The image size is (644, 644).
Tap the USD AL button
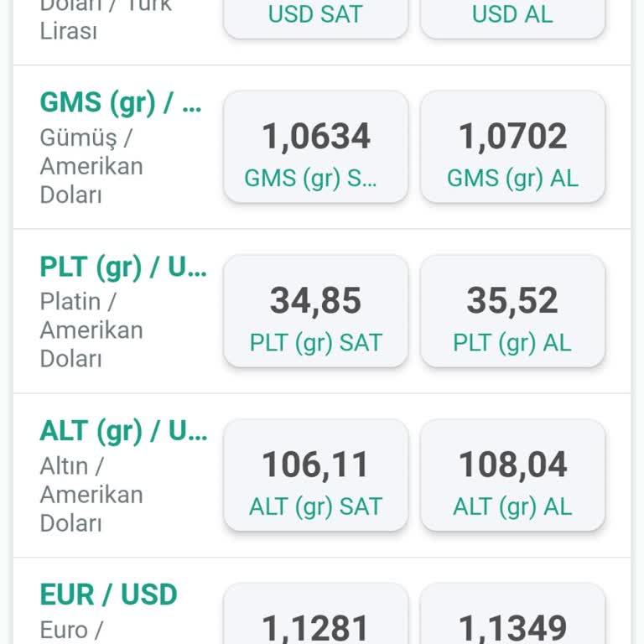pos(512,15)
